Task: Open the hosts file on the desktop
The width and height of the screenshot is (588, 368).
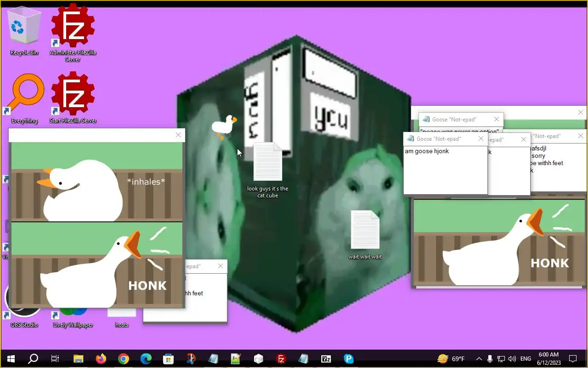Action: tap(122, 317)
